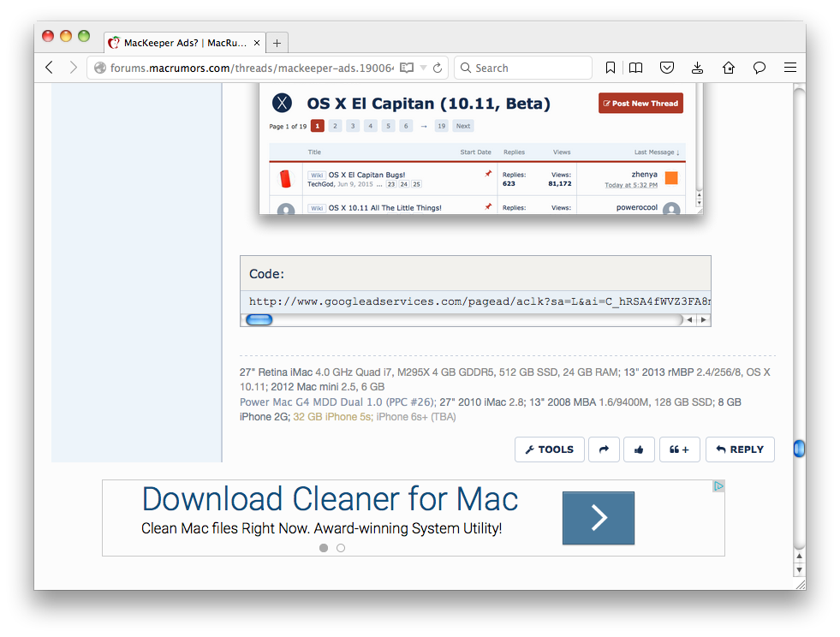Viewport: 840px width, 637px height.
Task: Open a new tab with plus button
Action: [277, 43]
